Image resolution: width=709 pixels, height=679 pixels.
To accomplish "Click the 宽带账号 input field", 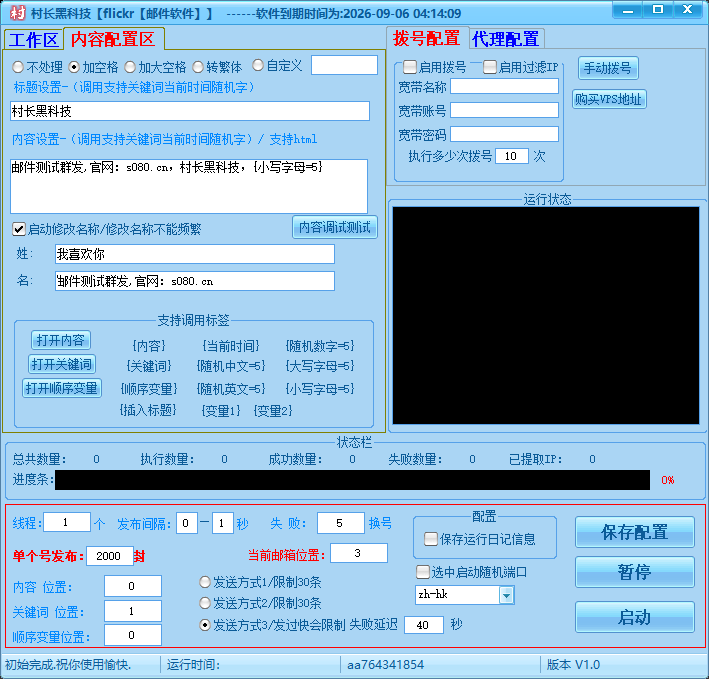I will click(504, 110).
